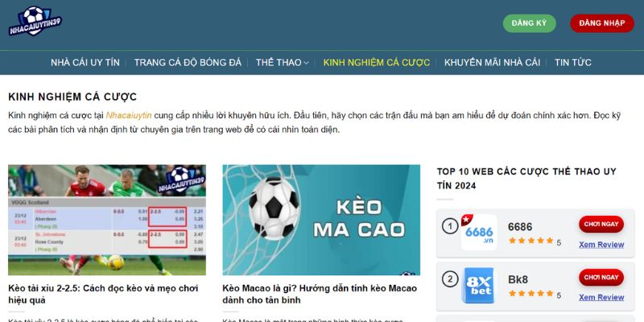Click the Nhacaiuytin39 site logo
Viewport: 644px width, 322px height.
click(x=35, y=21)
